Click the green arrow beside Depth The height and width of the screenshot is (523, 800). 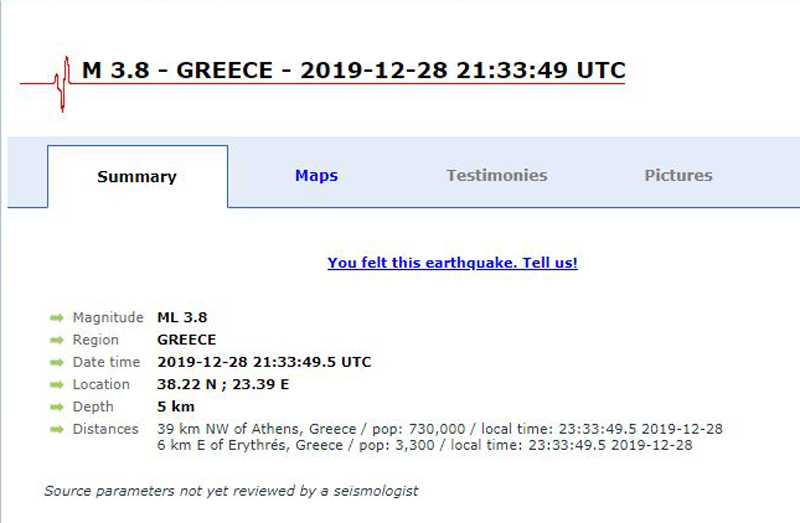pyautogui.click(x=57, y=407)
